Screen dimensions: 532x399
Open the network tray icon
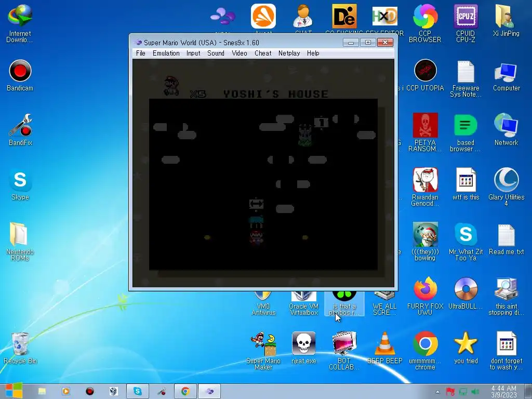(x=463, y=392)
